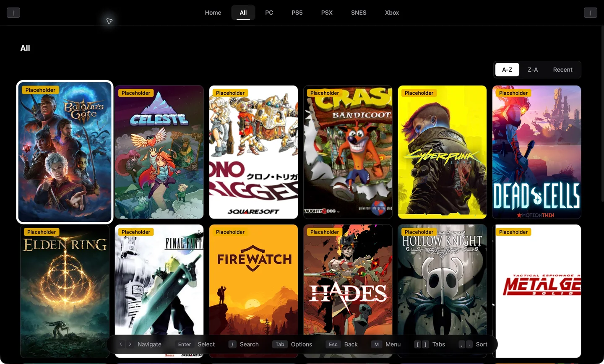Image resolution: width=604 pixels, height=364 pixels.
Task: Click the "All" page heading
Action: coord(25,48)
